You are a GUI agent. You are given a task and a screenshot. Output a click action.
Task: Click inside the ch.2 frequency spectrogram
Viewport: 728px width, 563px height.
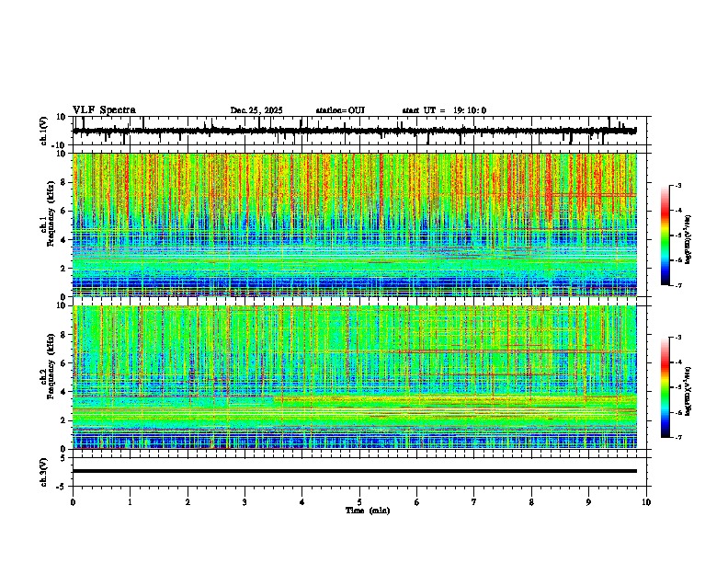pos(355,377)
